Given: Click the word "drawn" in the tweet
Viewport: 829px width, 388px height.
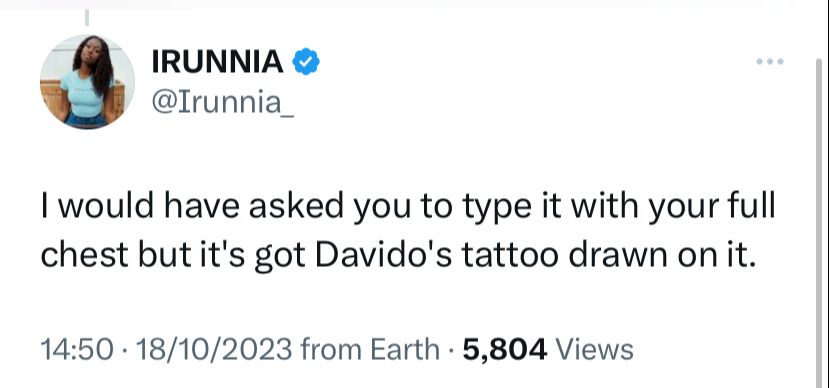Looking at the screenshot, I should point(617,255).
